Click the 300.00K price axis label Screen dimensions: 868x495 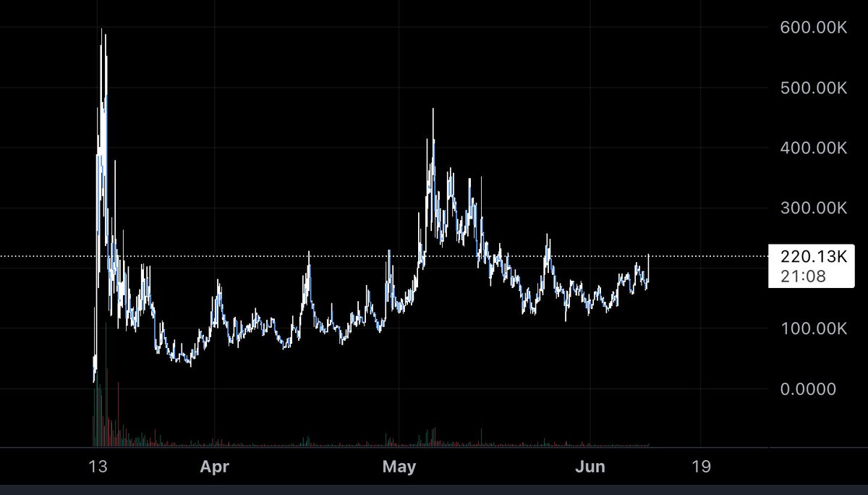814,208
